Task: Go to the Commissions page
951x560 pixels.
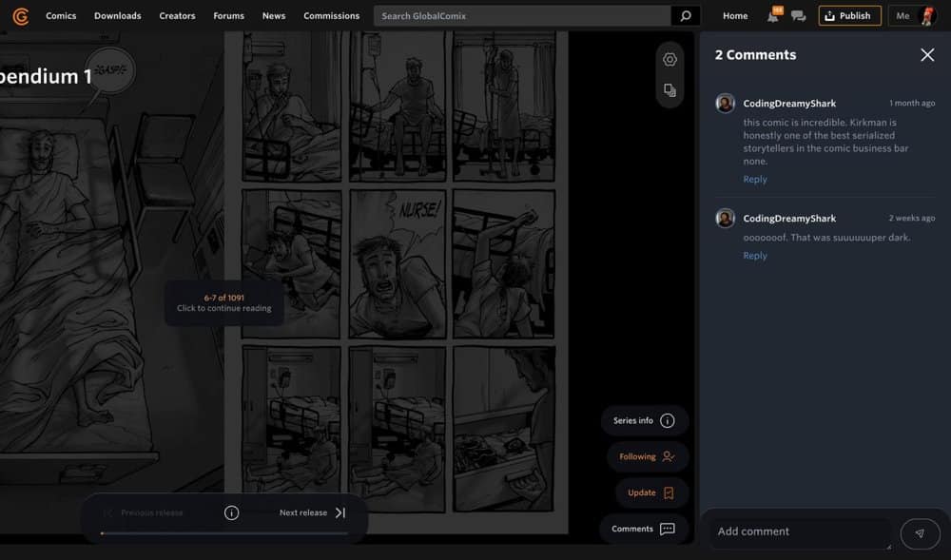Action: [x=331, y=16]
